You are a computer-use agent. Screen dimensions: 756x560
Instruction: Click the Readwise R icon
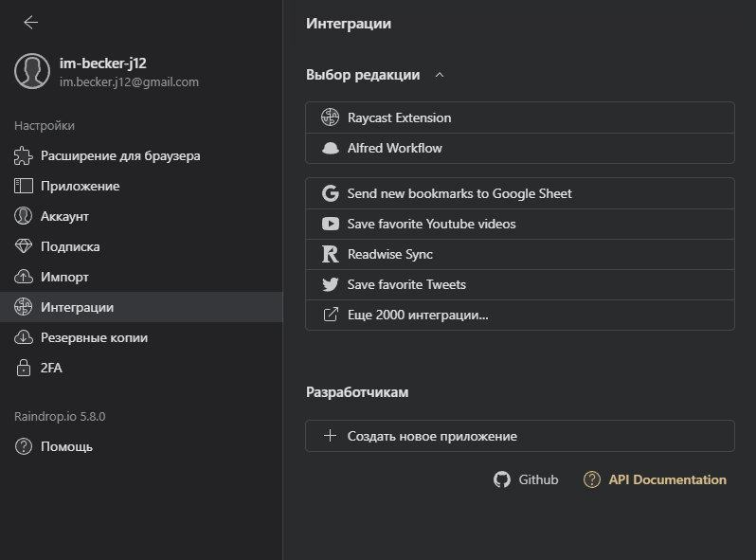tap(331, 254)
